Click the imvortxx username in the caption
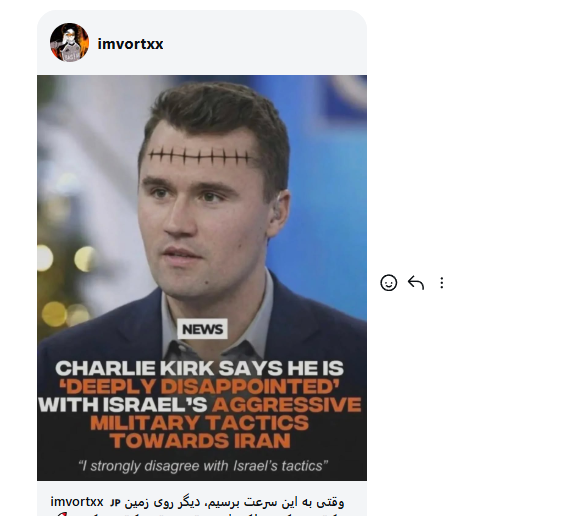Image resolution: width=570 pixels, height=516 pixels. coord(77,501)
